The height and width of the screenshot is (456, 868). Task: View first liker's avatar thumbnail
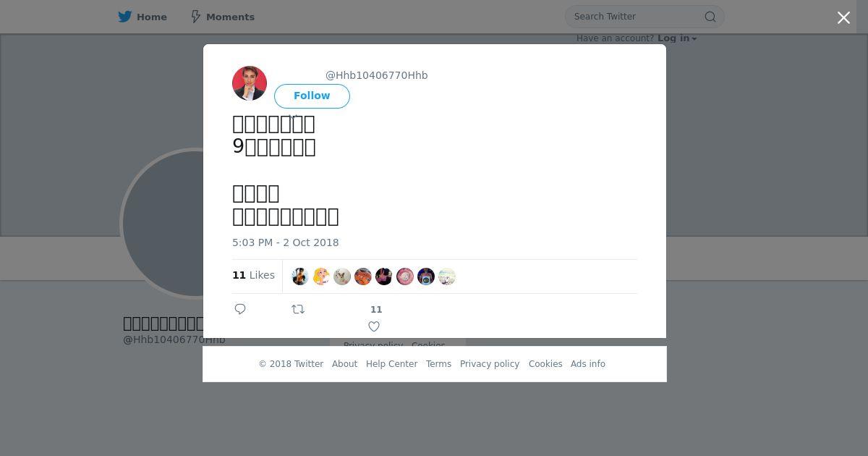click(x=300, y=276)
